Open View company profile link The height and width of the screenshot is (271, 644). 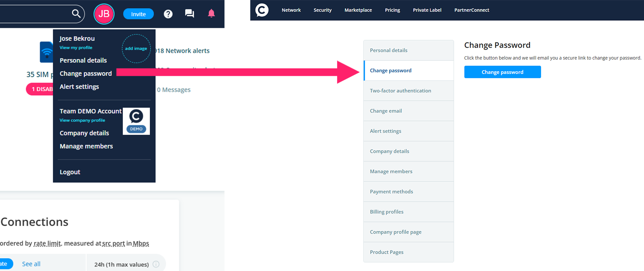click(82, 120)
